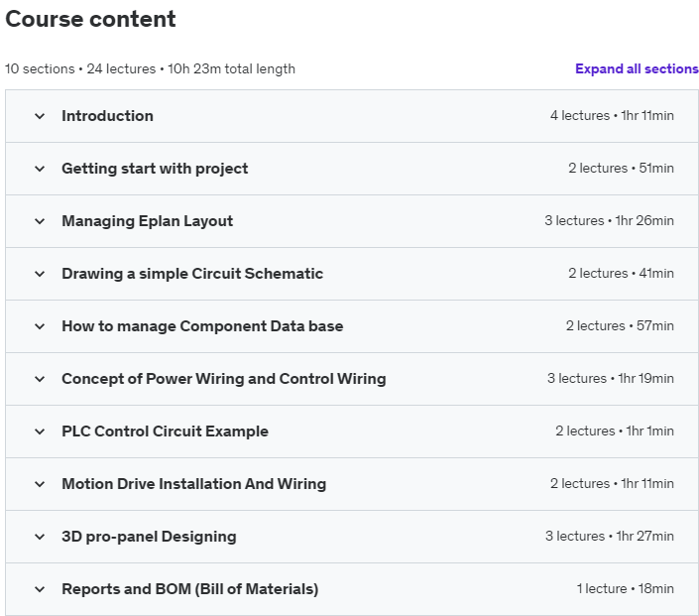This screenshot has width=699, height=616.
Task: Expand chevron for How to manage Component Data base
Action: (40, 326)
